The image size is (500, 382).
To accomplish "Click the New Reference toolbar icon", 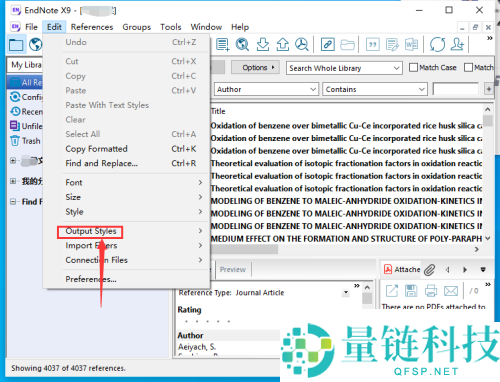I will (x=222, y=44).
